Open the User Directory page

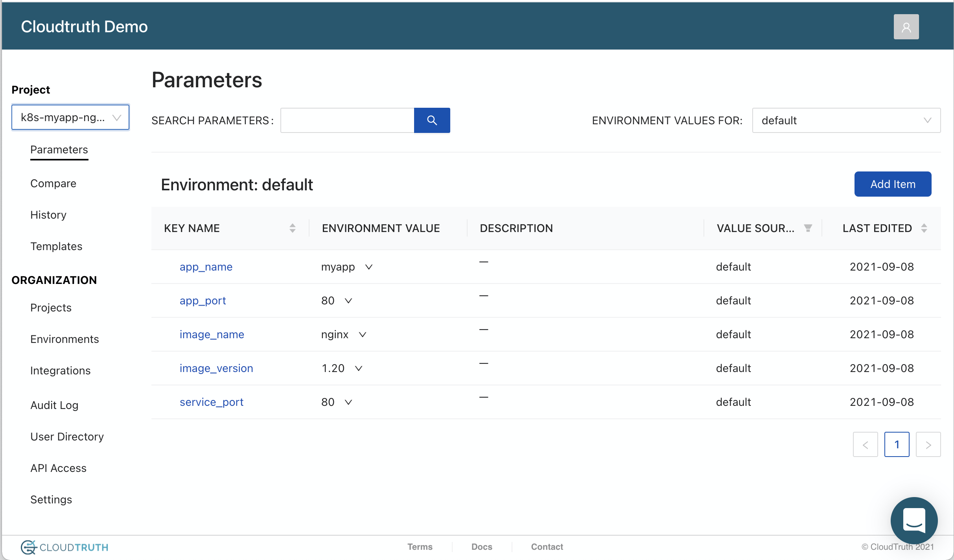point(67,437)
